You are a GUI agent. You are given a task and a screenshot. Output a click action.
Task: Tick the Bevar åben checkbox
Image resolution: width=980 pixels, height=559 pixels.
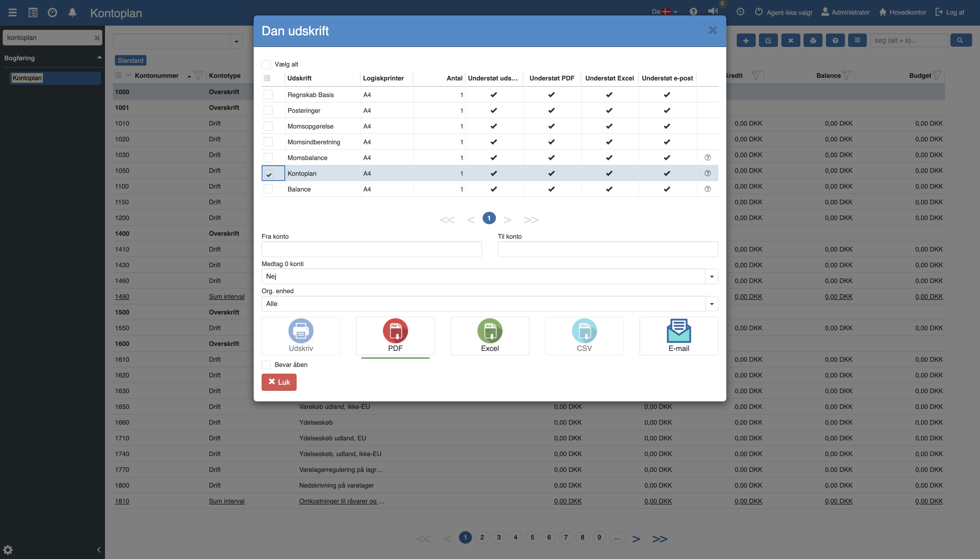[266, 365]
